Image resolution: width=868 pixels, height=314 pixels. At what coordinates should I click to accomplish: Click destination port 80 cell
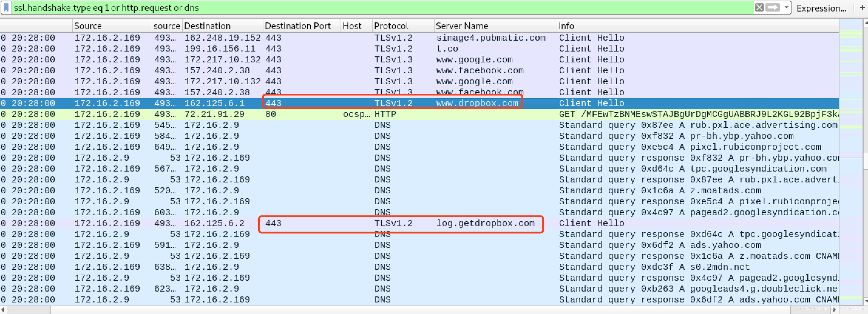pos(271,114)
